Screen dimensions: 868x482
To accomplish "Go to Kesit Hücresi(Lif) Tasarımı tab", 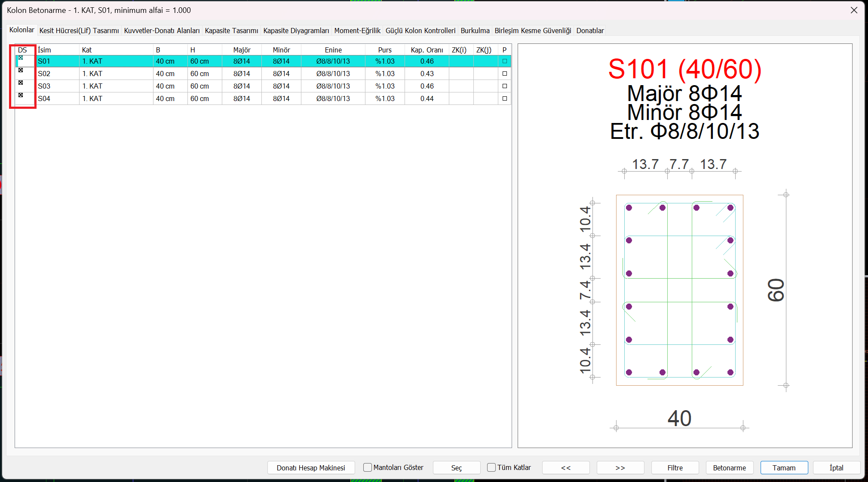I will 79,31.
